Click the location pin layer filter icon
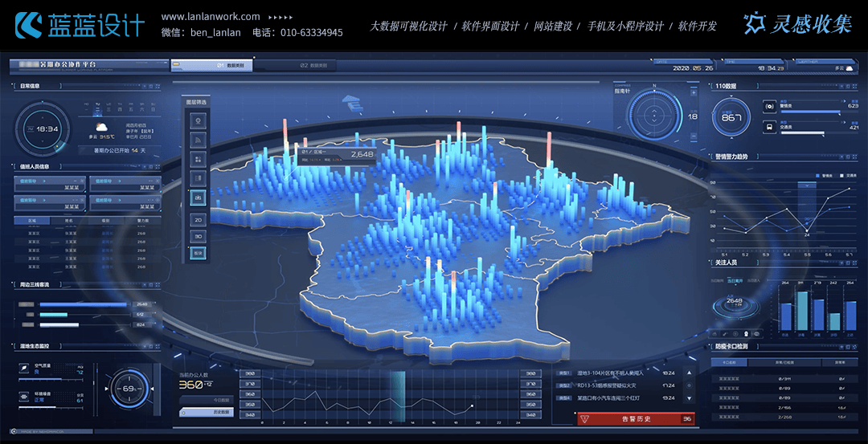This screenshot has height=444, width=868. click(x=198, y=120)
